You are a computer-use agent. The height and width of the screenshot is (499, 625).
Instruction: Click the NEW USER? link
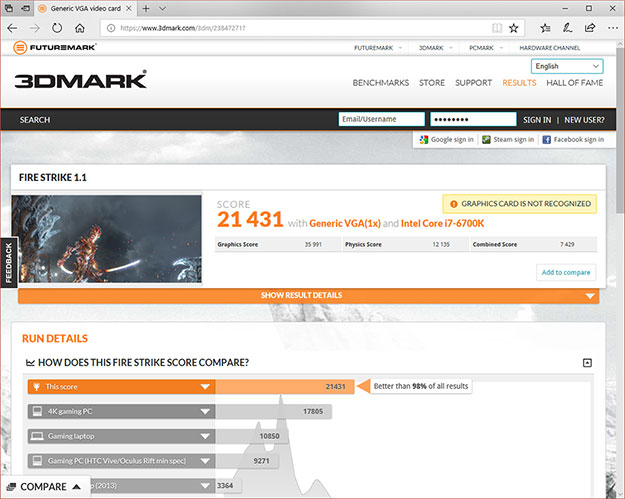point(584,120)
